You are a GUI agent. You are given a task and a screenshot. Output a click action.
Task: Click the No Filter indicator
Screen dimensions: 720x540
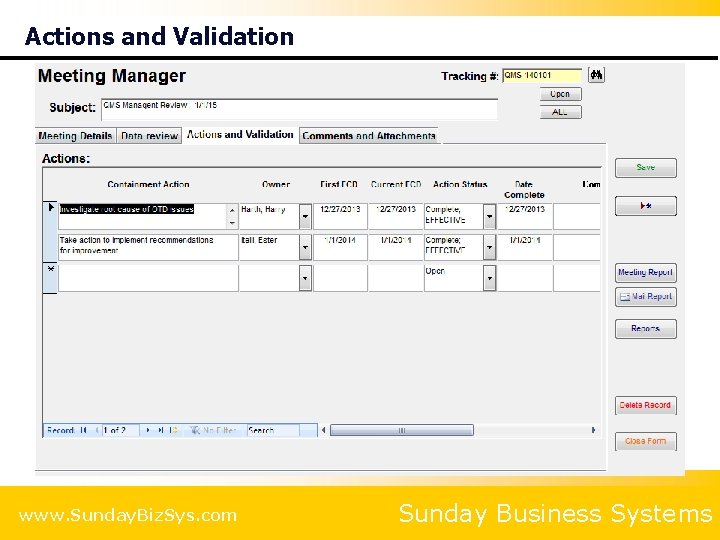pos(214,430)
